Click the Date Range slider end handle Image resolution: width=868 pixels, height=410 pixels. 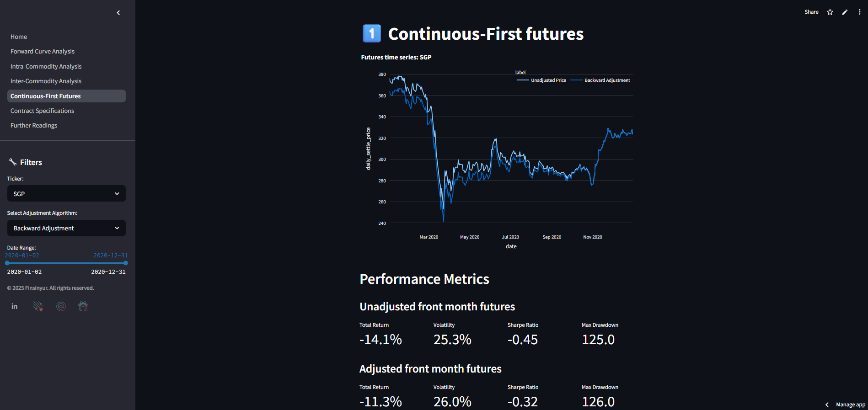click(x=126, y=263)
